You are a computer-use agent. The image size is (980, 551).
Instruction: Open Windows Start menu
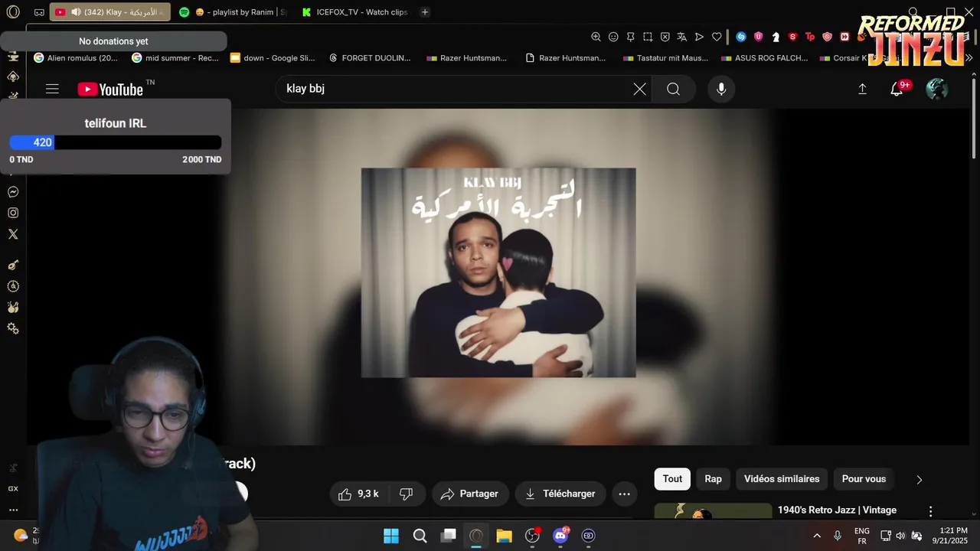click(391, 536)
